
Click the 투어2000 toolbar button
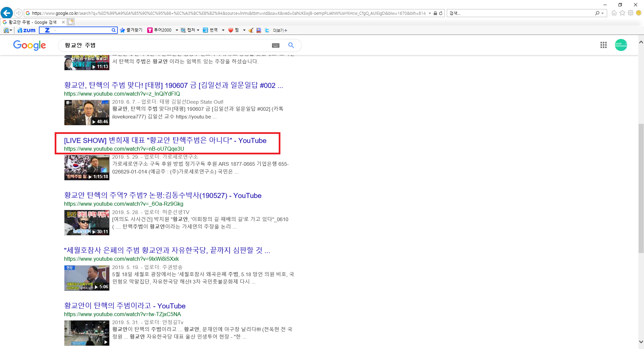pos(160,30)
